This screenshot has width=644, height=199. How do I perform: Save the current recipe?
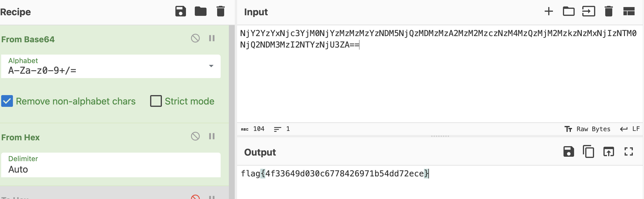pyautogui.click(x=180, y=11)
